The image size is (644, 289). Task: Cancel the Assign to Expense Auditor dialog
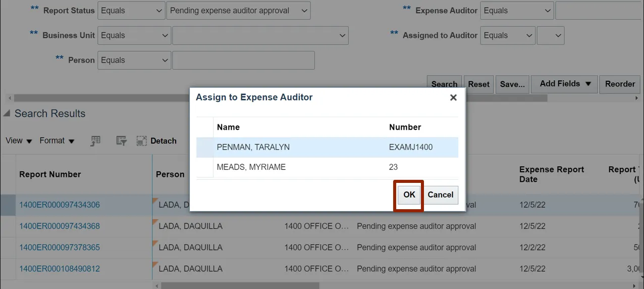point(440,195)
